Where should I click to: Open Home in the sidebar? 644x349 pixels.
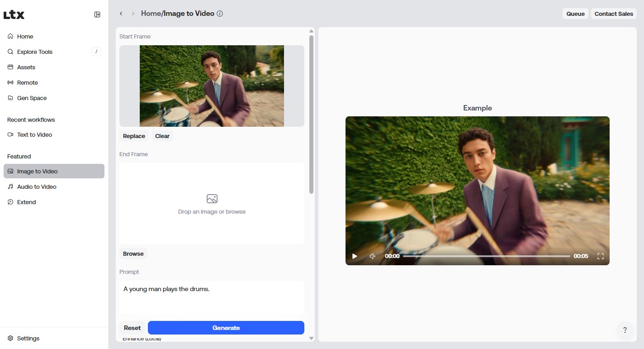tap(54, 36)
